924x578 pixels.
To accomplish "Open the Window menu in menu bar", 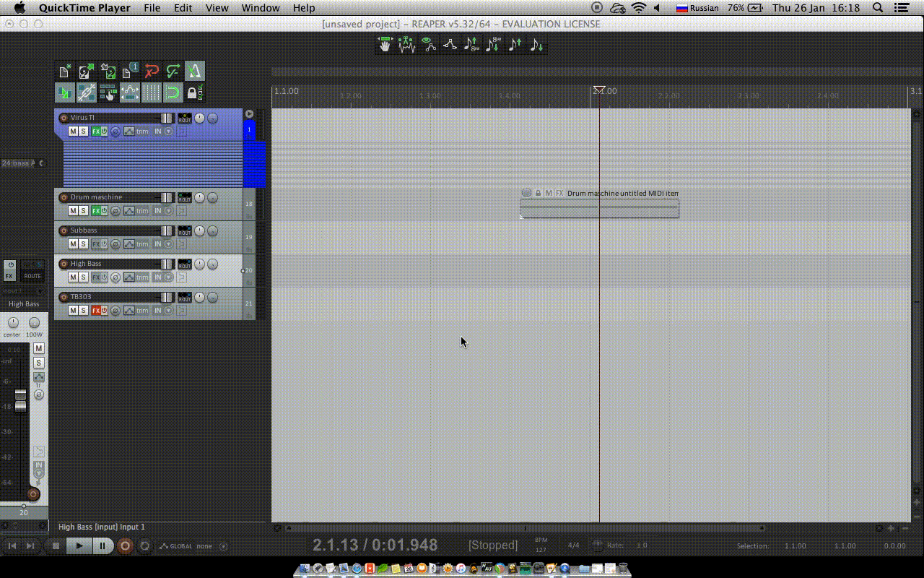I will [261, 8].
